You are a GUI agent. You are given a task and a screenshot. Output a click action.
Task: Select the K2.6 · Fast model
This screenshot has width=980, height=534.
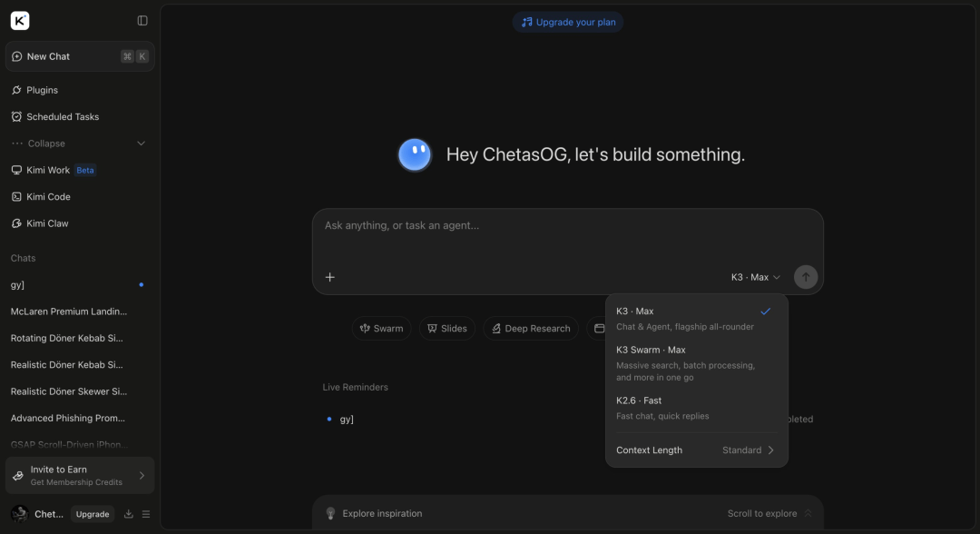point(696,408)
